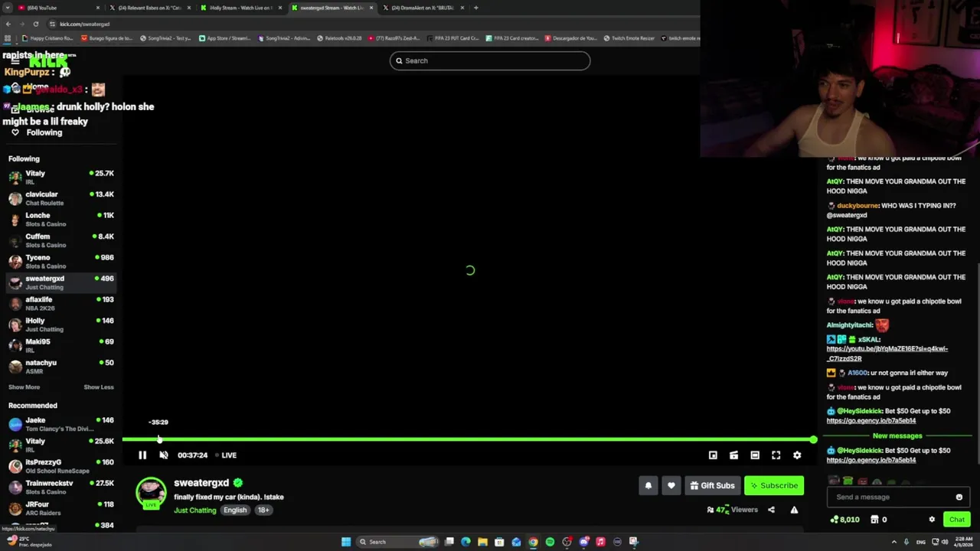Open Following page in sidebar
This screenshot has width=980, height=551.
click(x=37, y=132)
